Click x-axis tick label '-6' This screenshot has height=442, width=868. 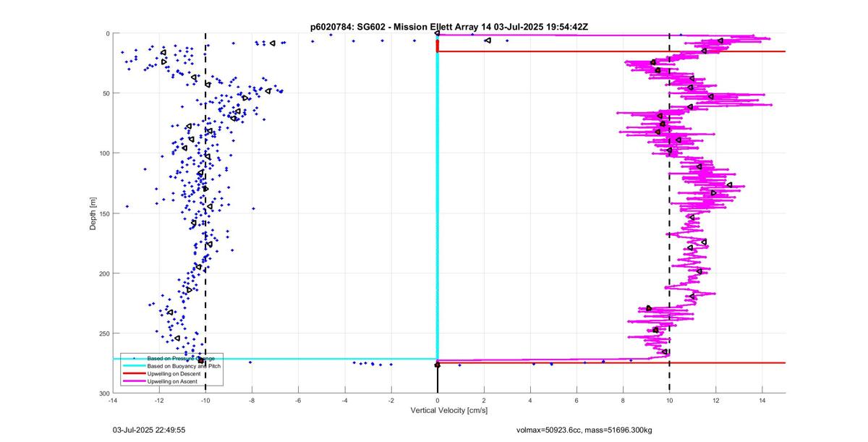(298, 399)
